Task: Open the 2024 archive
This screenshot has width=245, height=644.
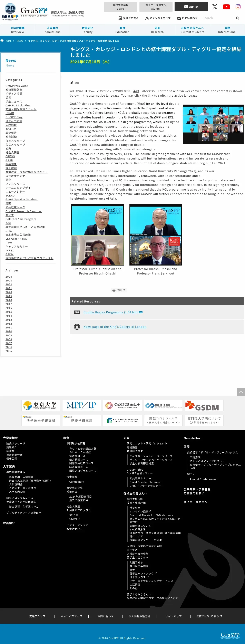Action: point(9,277)
